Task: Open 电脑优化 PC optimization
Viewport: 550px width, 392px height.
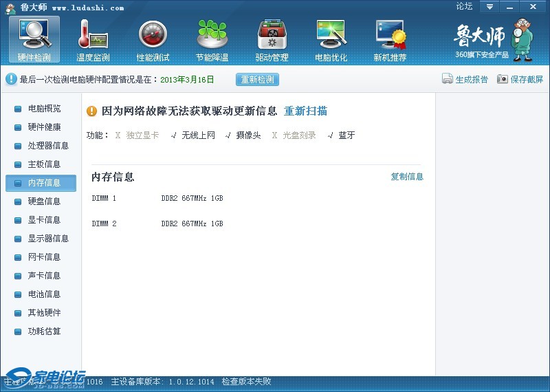Action: [x=331, y=40]
